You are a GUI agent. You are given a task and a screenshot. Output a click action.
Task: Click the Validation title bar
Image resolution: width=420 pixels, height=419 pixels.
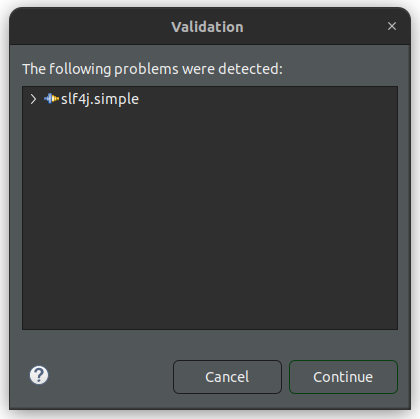(x=210, y=26)
